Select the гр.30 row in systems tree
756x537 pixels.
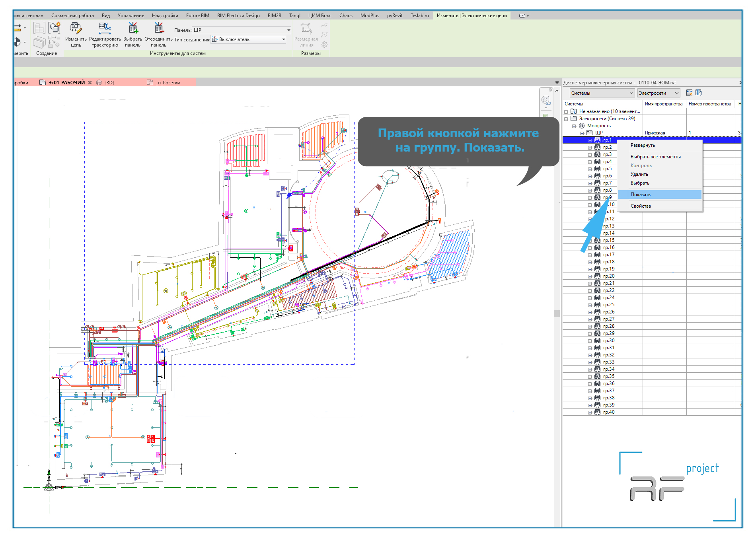[x=652, y=340]
